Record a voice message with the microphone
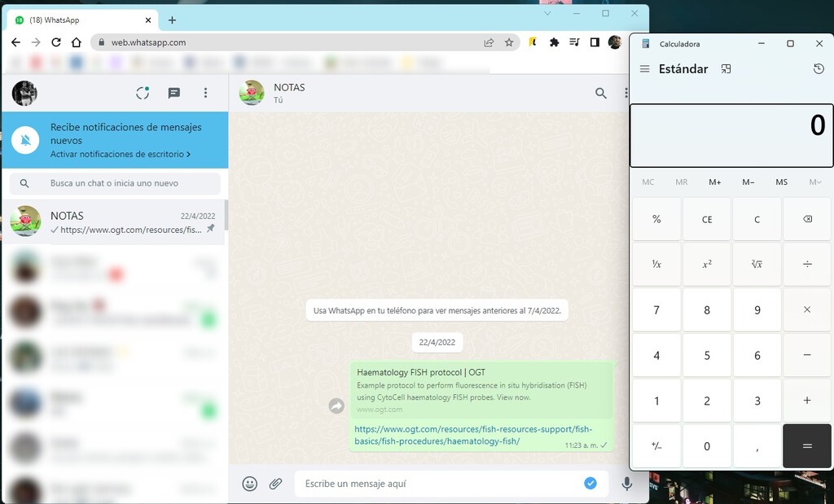 627,483
